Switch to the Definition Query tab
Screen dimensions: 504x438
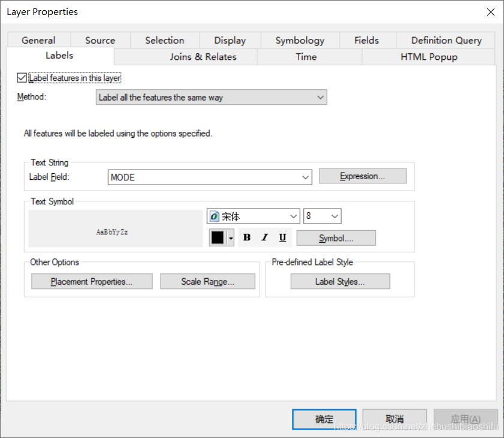[446, 40]
